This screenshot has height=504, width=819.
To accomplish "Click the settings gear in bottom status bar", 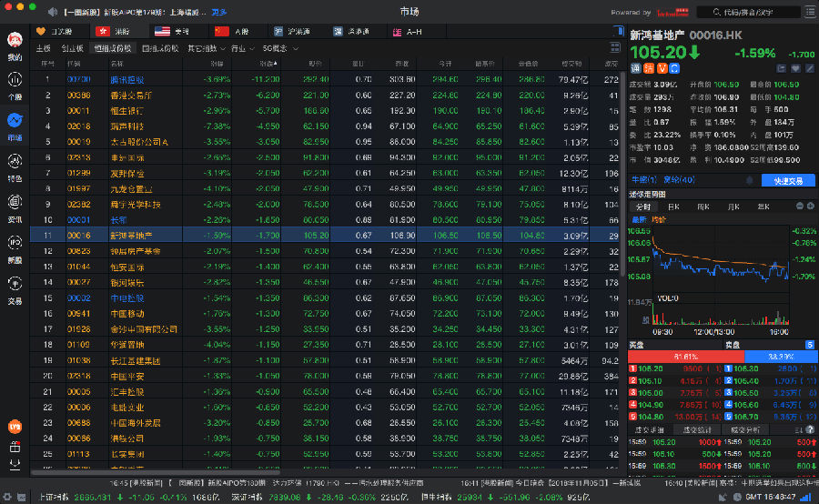I will tap(7, 498).
